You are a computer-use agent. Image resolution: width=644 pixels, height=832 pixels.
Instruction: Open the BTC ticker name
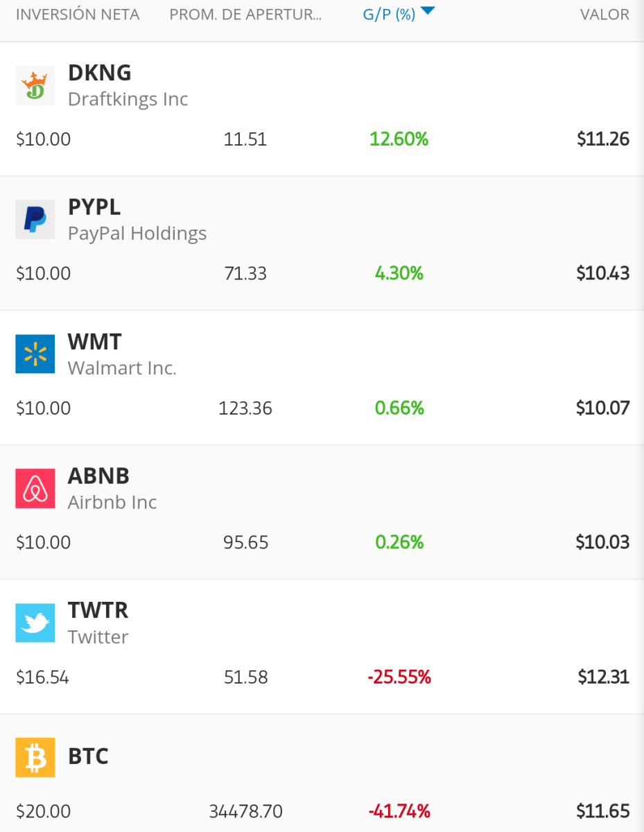(88, 756)
